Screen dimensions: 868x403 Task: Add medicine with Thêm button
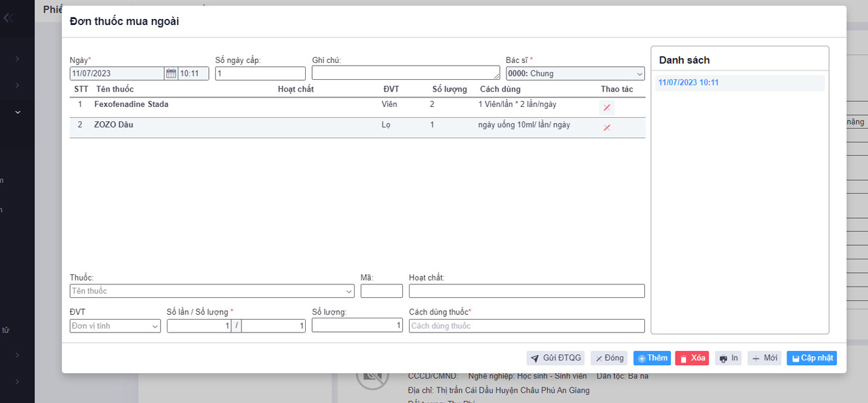[652, 358]
